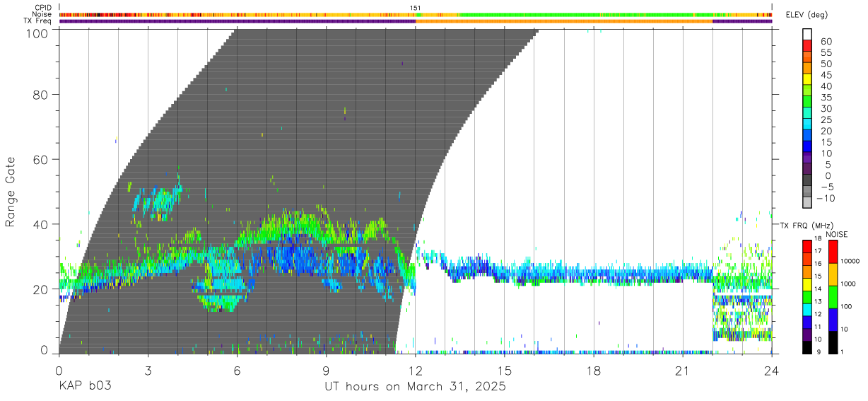Click y-axis tick label 20
The height and width of the screenshot is (401, 868).
(40, 289)
